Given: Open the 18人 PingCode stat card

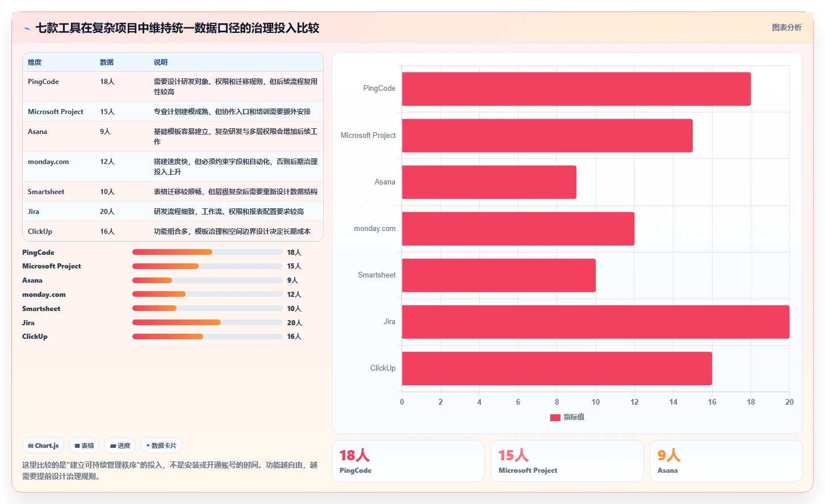Looking at the screenshot, I should (408, 461).
